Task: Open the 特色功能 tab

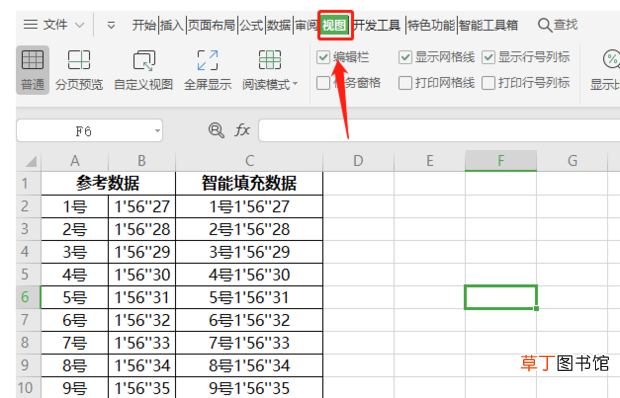Action: (431, 25)
